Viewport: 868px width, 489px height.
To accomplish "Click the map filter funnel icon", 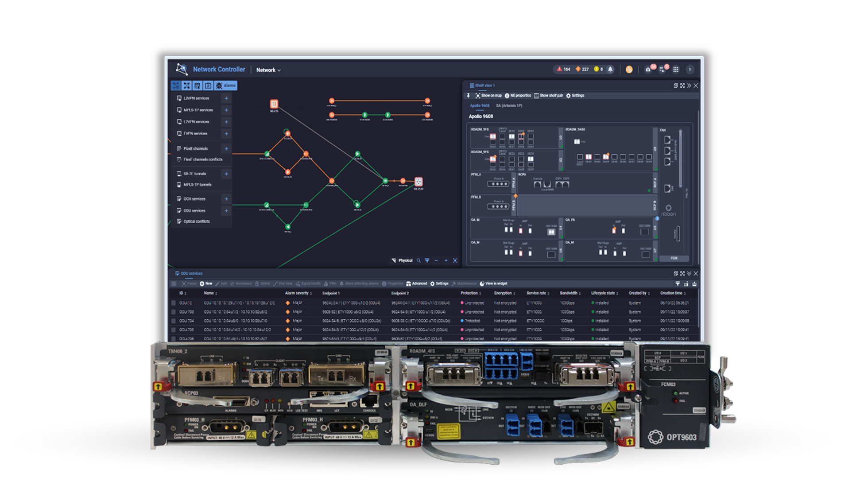I will [427, 260].
